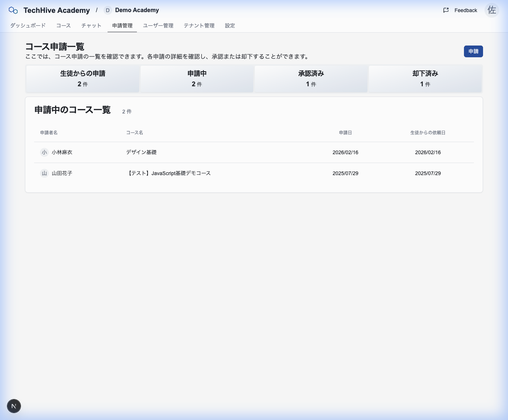Screen dimensions: 508x420
Task: Click the 申請中のコース一覧 heading
Action: click(x=73, y=110)
